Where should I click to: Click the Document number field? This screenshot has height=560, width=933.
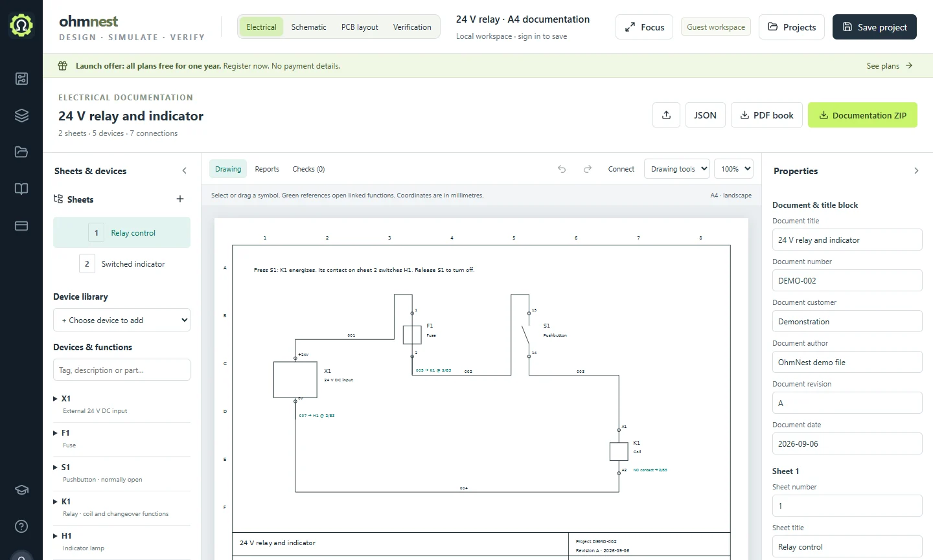tap(847, 280)
